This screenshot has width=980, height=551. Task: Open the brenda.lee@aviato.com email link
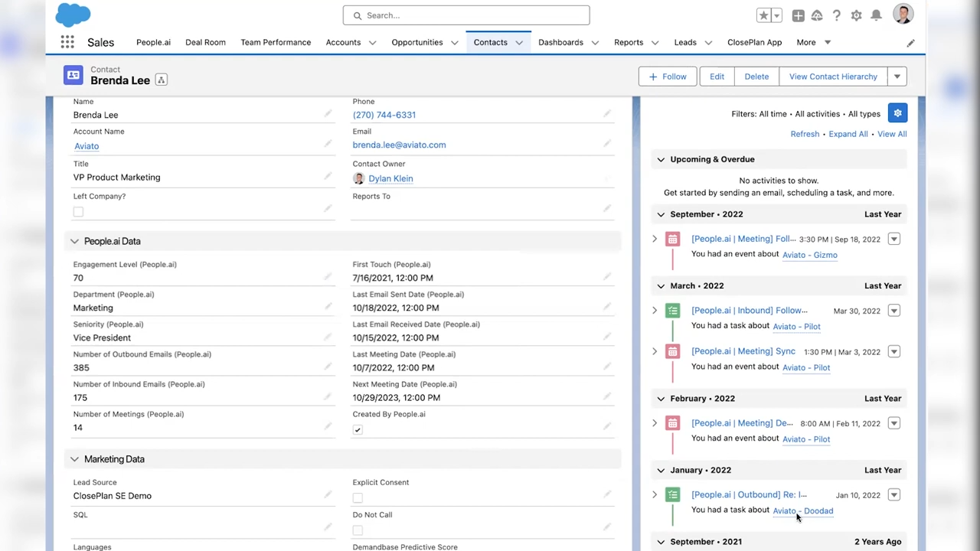[399, 145]
